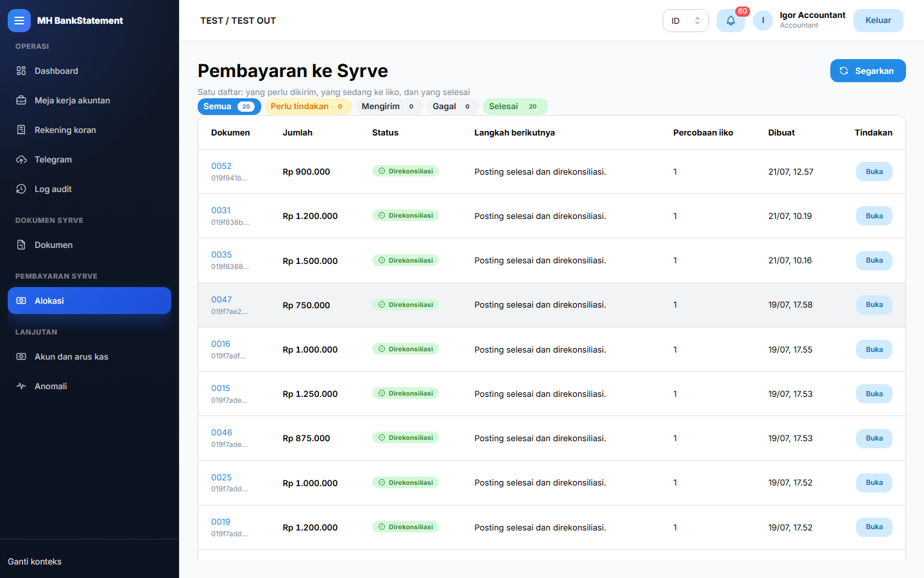The width and height of the screenshot is (924, 578).
Task: Click the Rekening koran document icon
Action: (21, 130)
